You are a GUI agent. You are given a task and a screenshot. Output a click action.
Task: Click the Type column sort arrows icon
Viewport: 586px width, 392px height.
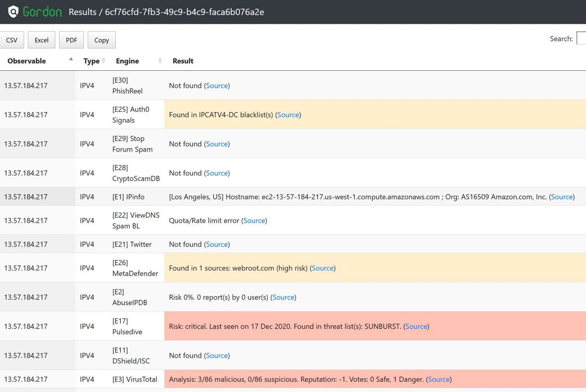pos(104,61)
